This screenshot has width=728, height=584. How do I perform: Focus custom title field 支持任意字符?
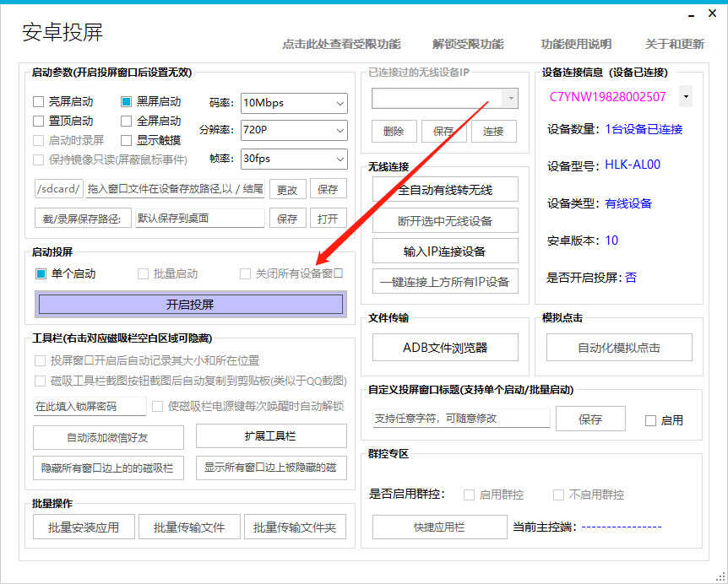pyautogui.click(x=461, y=418)
